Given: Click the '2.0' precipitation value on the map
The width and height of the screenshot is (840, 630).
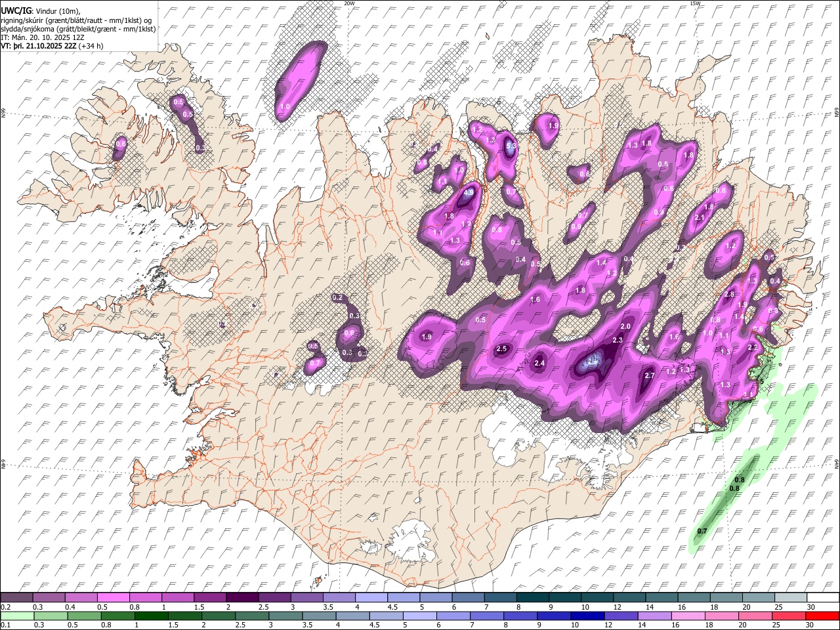Looking at the screenshot, I should click(625, 326).
